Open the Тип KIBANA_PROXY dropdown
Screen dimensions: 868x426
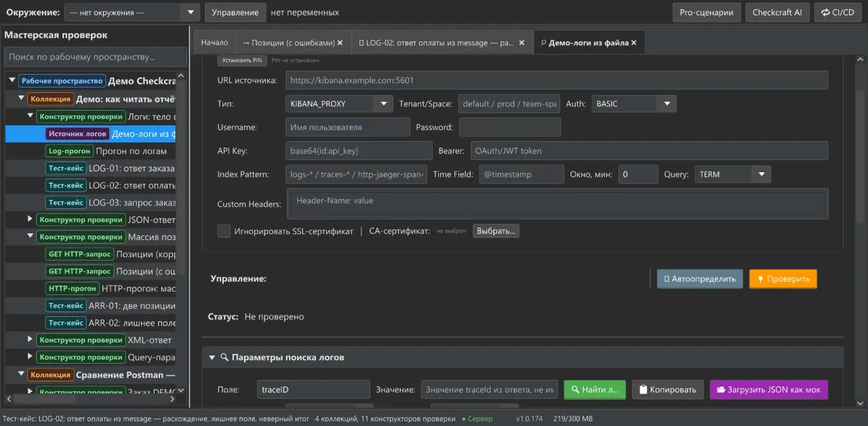point(339,104)
